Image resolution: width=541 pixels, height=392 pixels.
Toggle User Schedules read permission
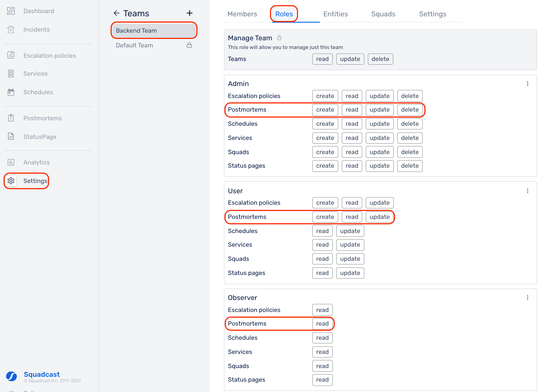tap(323, 231)
